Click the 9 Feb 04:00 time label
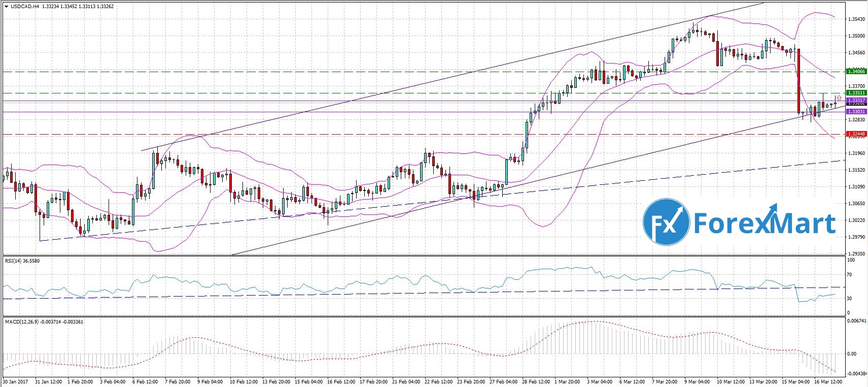The image size is (868, 387). point(211,381)
